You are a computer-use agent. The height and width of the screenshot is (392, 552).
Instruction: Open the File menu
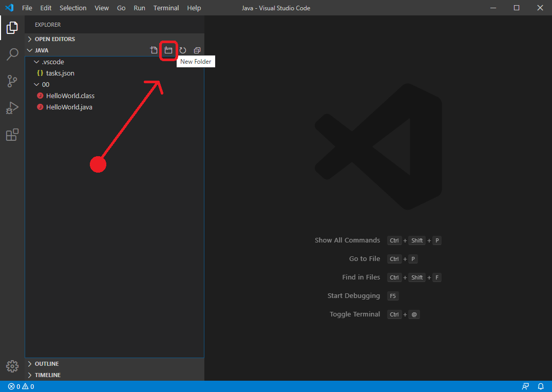[27, 8]
